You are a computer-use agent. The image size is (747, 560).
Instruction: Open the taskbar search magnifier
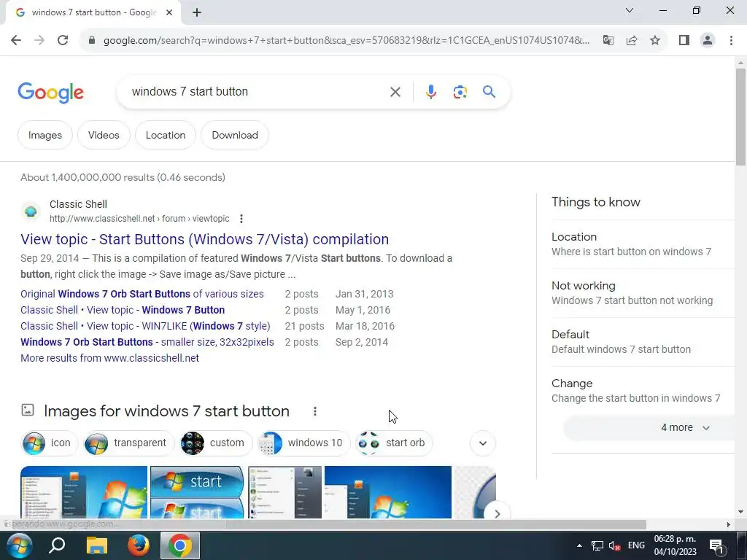(x=57, y=545)
